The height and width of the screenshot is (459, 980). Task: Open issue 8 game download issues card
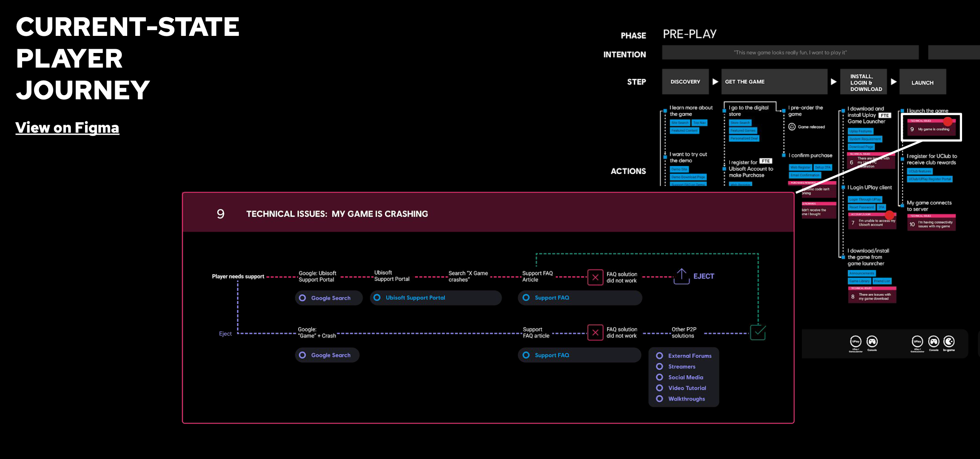pyautogui.click(x=872, y=295)
